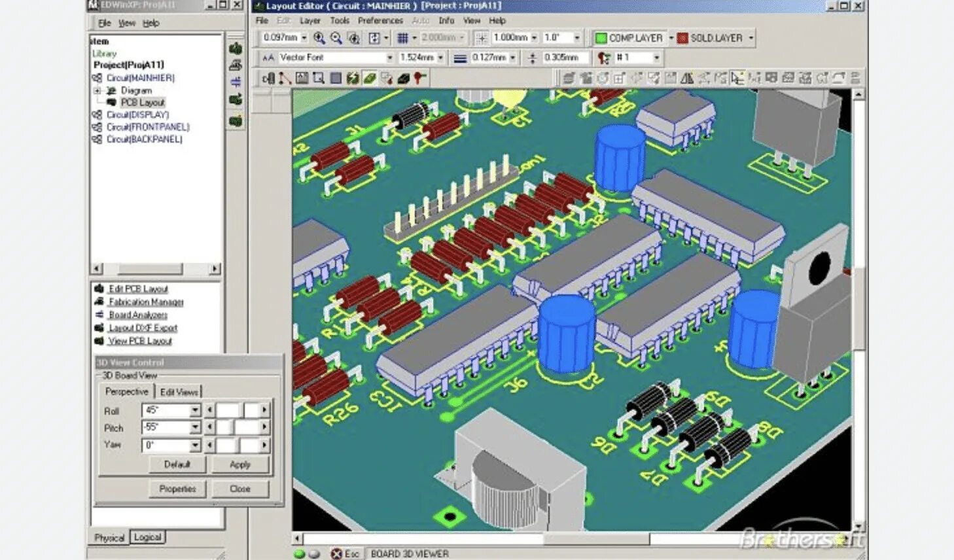The image size is (954, 560).
Task: Expand the Diagram tree node
Action: point(97,90)
